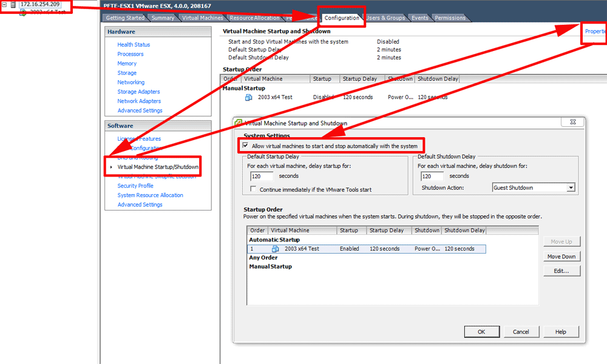This screenshot has height=364, width=607.
Task: Click the dialog's Virtual Machine column header
Action: point(302,230)
